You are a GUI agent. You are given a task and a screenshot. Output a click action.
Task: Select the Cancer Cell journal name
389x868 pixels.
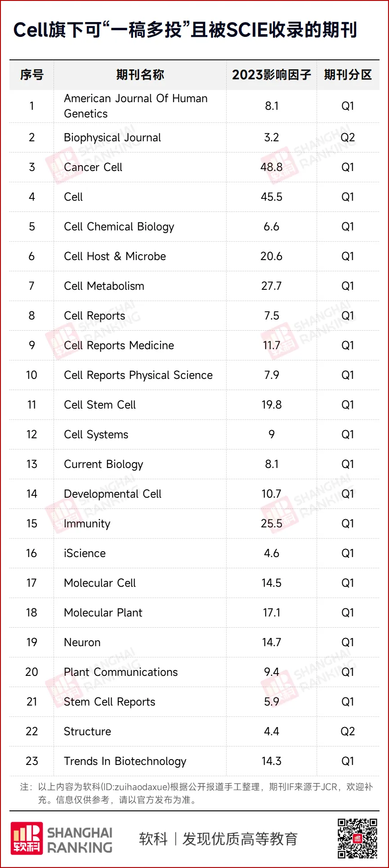93,167
